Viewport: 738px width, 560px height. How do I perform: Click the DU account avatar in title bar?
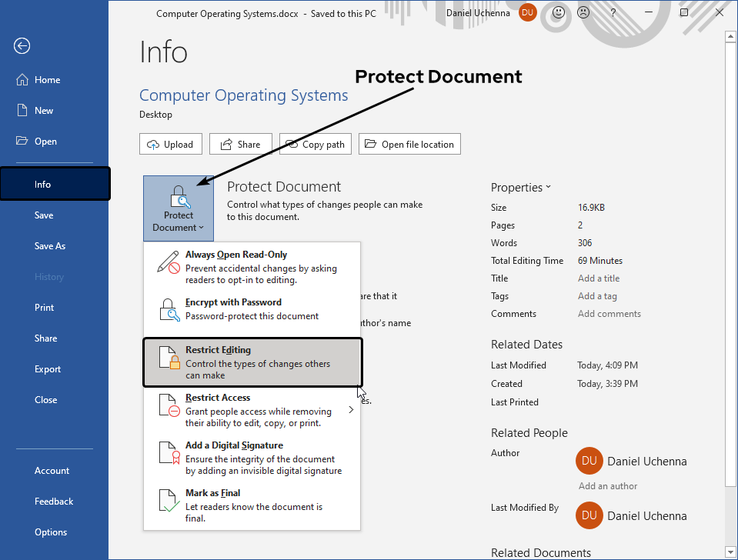pos(527,12)
